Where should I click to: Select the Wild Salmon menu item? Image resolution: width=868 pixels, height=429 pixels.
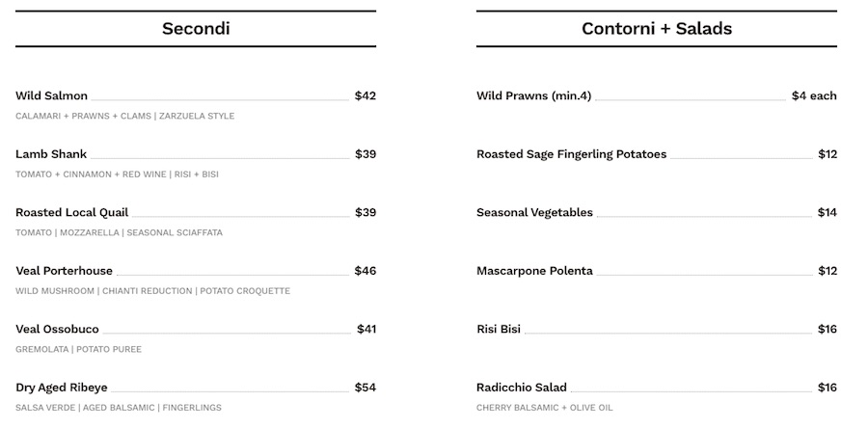(x=51, y=95)
